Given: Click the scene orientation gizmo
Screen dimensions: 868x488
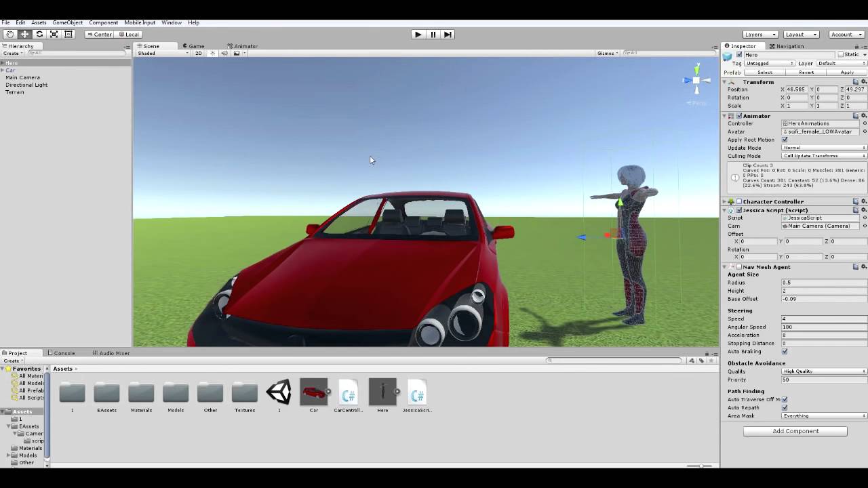Looking at the screenshot, I should (x=696, y=81).
